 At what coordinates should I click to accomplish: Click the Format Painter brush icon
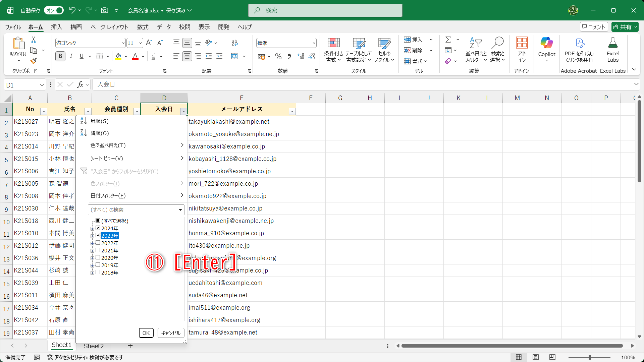point(34,61)
